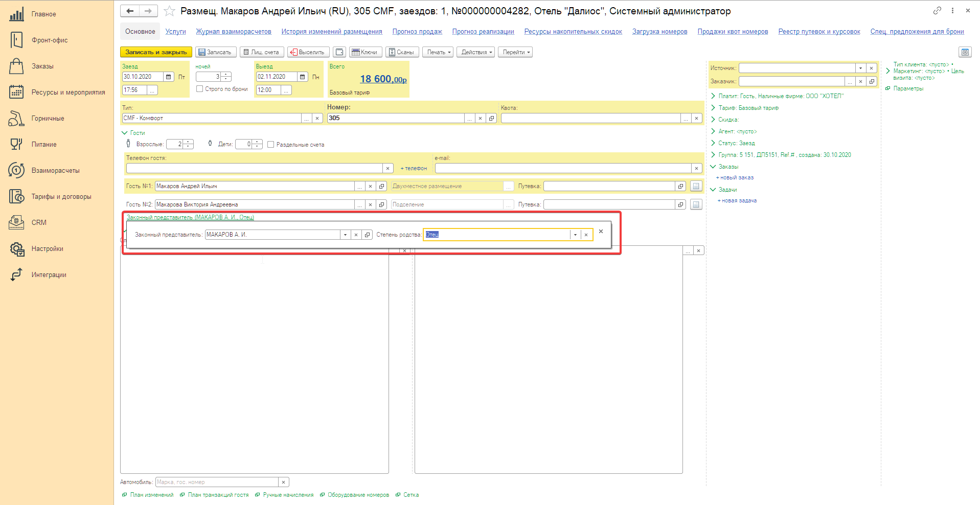Enable Строго по брони checkbox
Image resolution: width=980 pixels, height=505 pixels.
click(x=200, y=89)
